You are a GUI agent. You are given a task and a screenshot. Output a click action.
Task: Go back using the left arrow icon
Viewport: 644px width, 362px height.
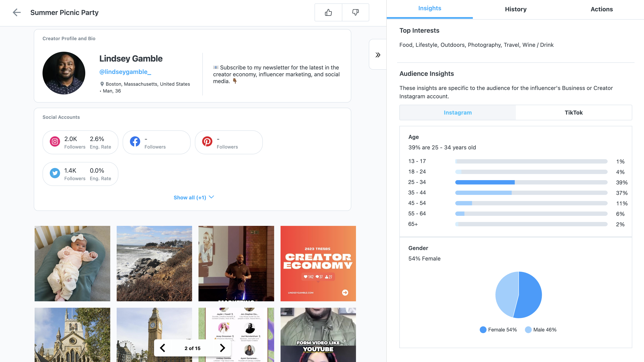tap(16, 12)
